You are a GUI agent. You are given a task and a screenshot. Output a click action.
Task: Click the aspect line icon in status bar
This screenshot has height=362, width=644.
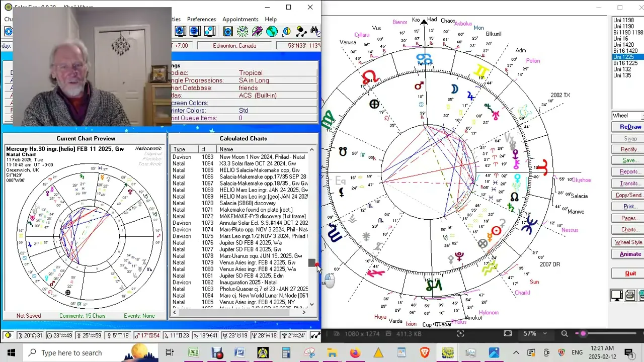(x=315, y=335)
